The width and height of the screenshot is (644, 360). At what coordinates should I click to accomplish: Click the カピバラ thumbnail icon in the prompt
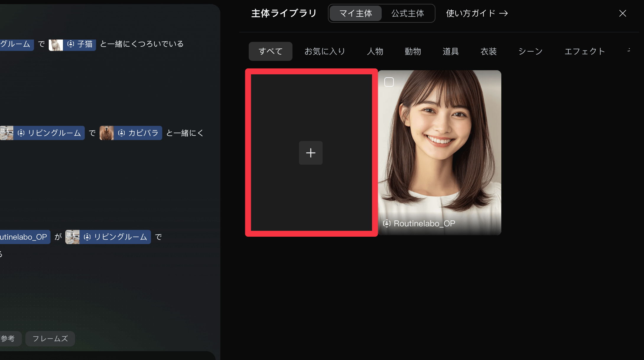[x=106, y=133]
